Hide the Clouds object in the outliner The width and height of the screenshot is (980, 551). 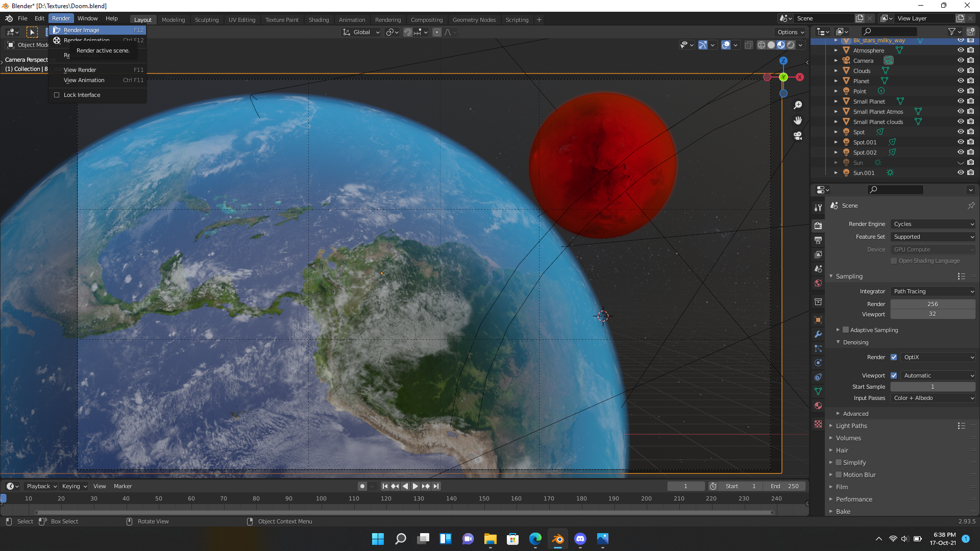(961, 70)
